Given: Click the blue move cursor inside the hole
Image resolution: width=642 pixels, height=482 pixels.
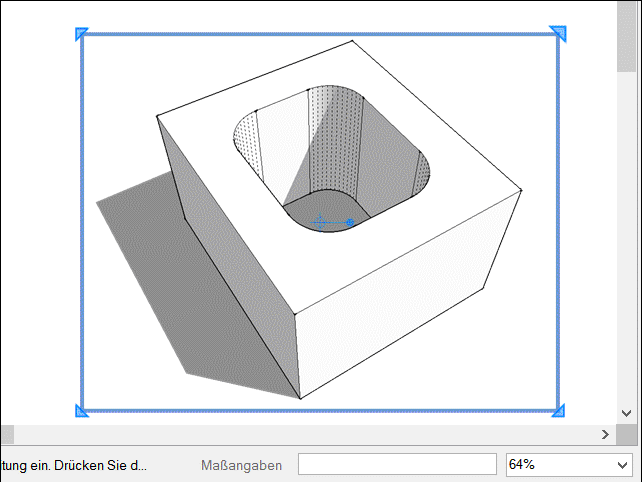Looking at the screenshot, I should coord(320,222).
